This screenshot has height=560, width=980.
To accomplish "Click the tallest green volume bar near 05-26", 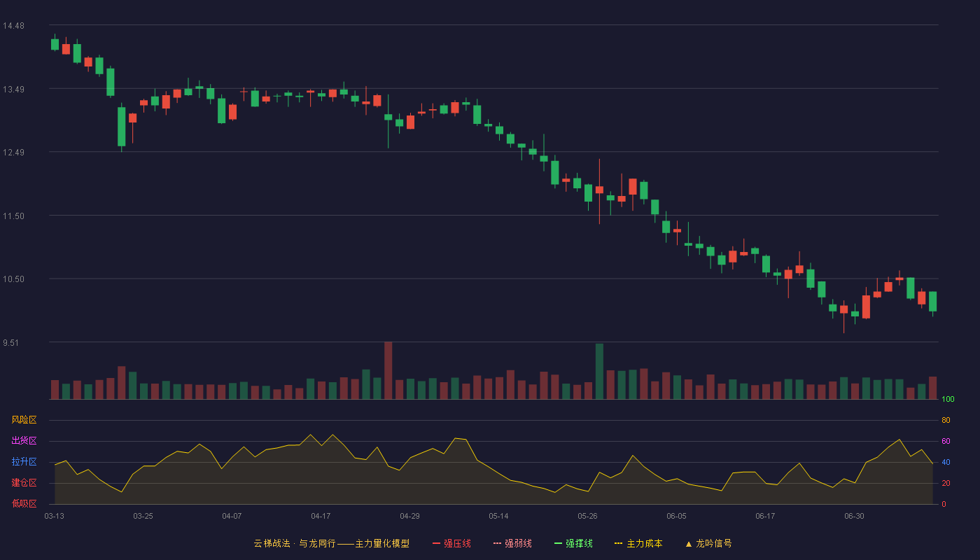I will [x=599, y=371].
